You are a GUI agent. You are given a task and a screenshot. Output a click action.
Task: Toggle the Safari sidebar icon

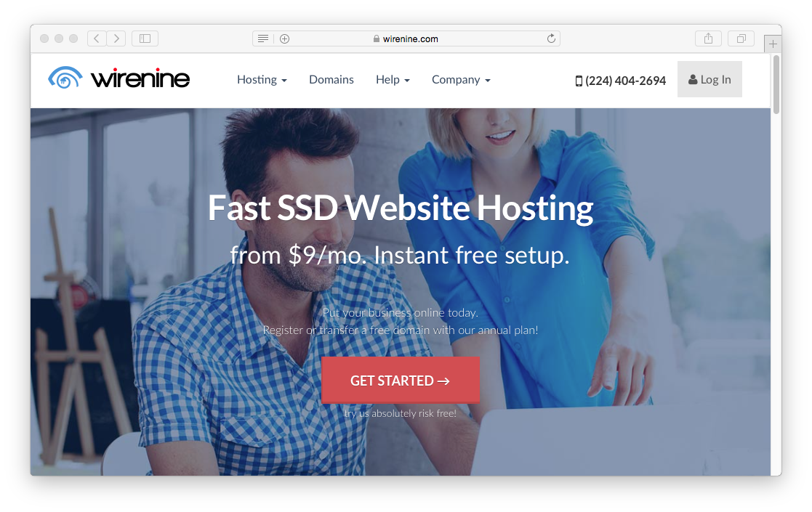pyautogui.click(x=145, y=38)
